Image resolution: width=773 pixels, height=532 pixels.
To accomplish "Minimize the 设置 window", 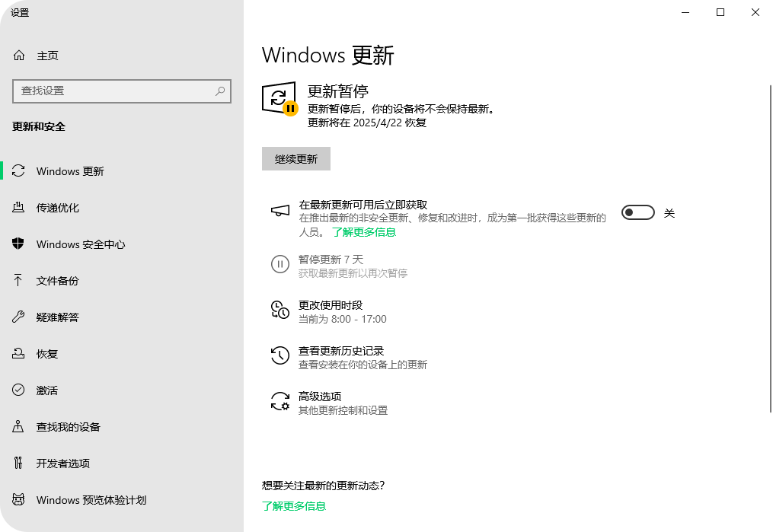I will point(685,12).
